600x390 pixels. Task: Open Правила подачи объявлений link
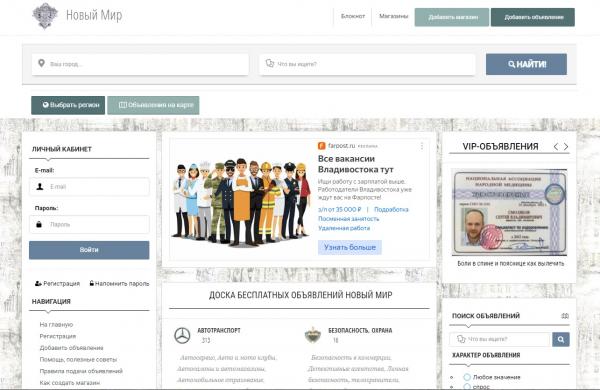click(81, 371)
